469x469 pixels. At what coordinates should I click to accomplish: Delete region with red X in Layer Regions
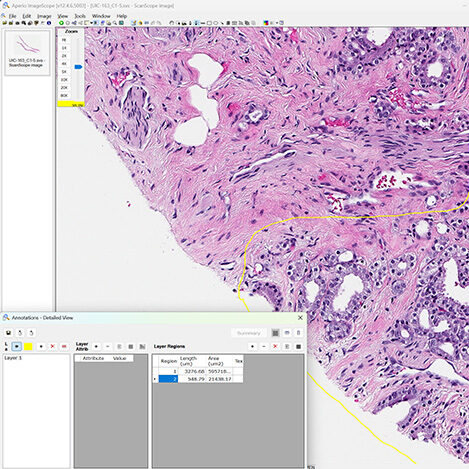tap(275, 347)
